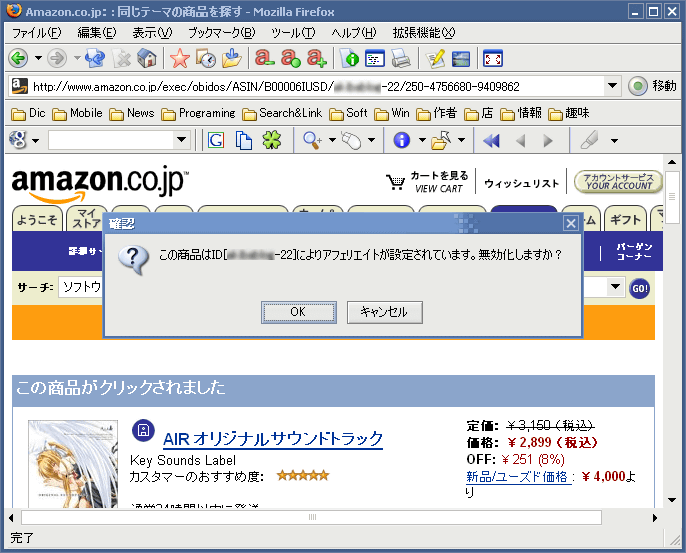Go back with the green Back arrow

point(19,58)
